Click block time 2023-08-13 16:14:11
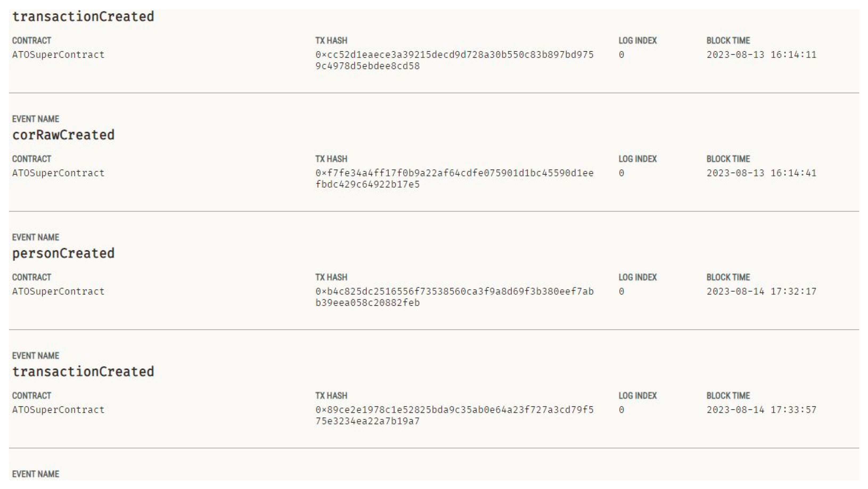Viewport: 868px width, 489px height. click(x=761, y=55)
